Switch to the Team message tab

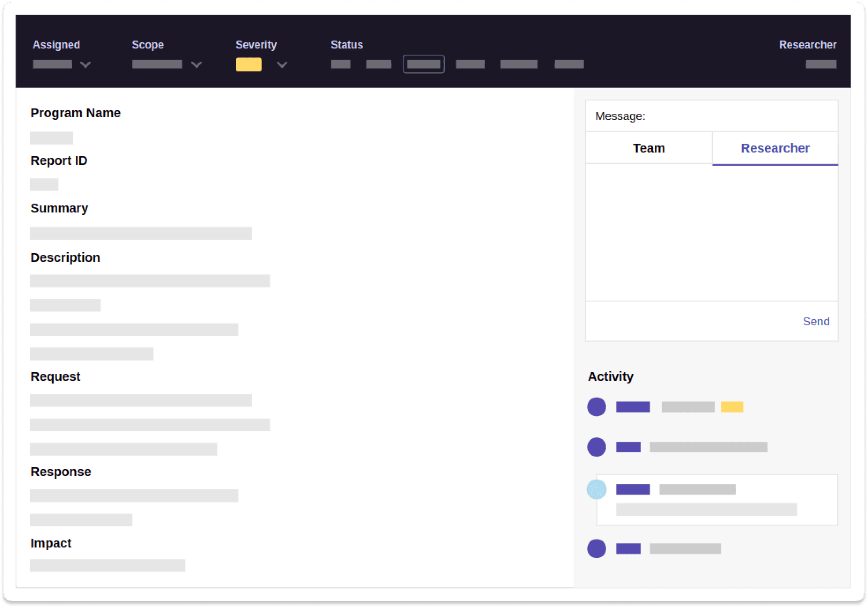click(x=649, y=148)
